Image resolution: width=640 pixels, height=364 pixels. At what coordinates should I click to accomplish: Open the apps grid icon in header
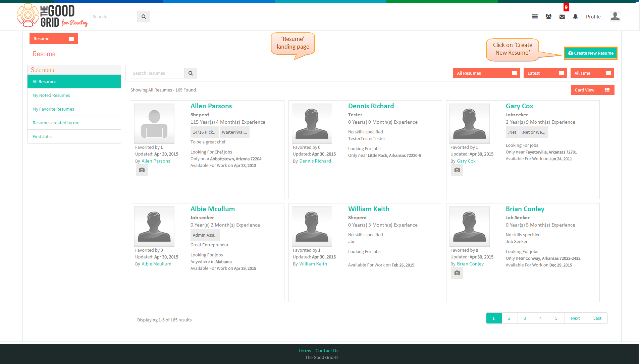coord(535,16)
